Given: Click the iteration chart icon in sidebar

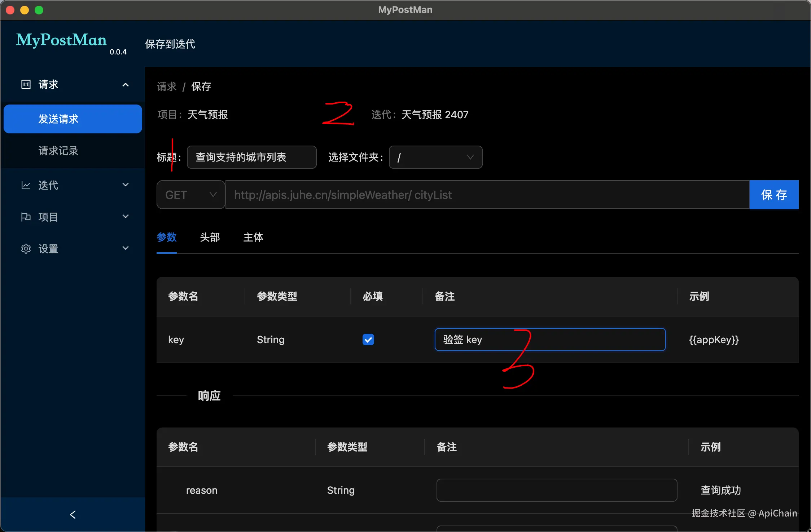Looking at the screenshot, I should pyautogui.click(x=26, y=185).
